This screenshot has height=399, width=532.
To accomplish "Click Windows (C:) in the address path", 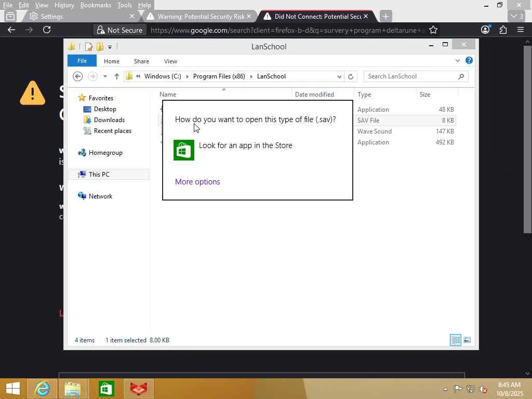I will [x=163, y=76].
